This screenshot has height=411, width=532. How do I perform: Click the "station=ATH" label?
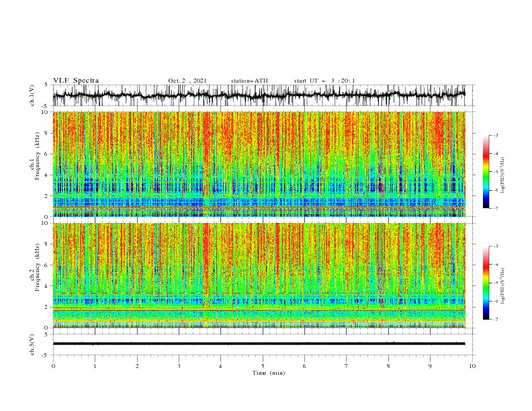pos(249,81)
